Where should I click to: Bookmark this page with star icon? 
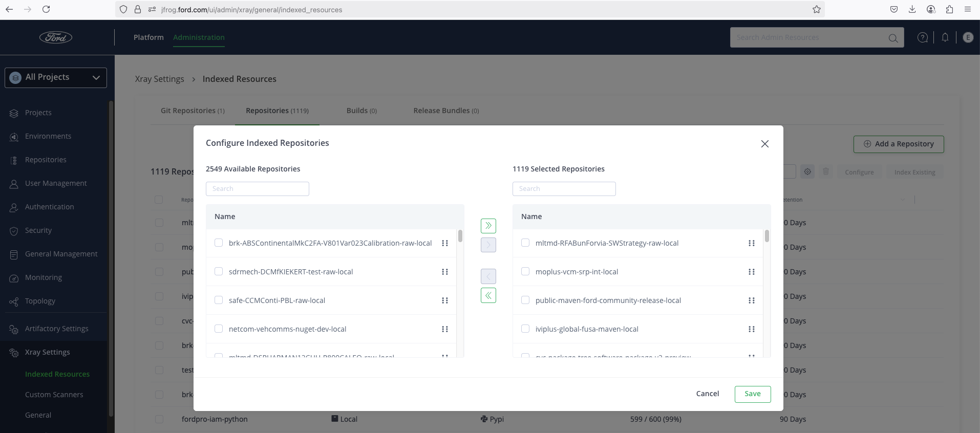pos(817,9)
